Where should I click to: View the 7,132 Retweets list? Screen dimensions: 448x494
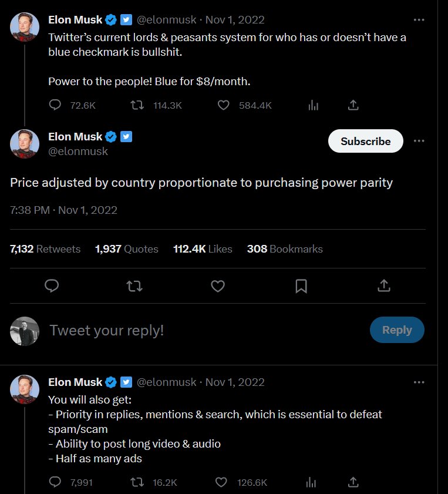pyautogui.click(x=45, y=249)
